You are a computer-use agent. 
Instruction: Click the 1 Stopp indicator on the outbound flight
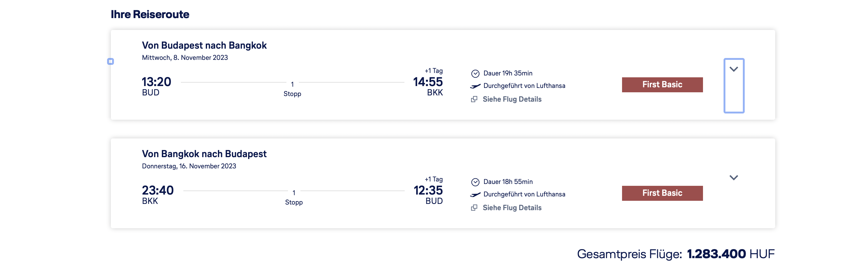point(292,89)
